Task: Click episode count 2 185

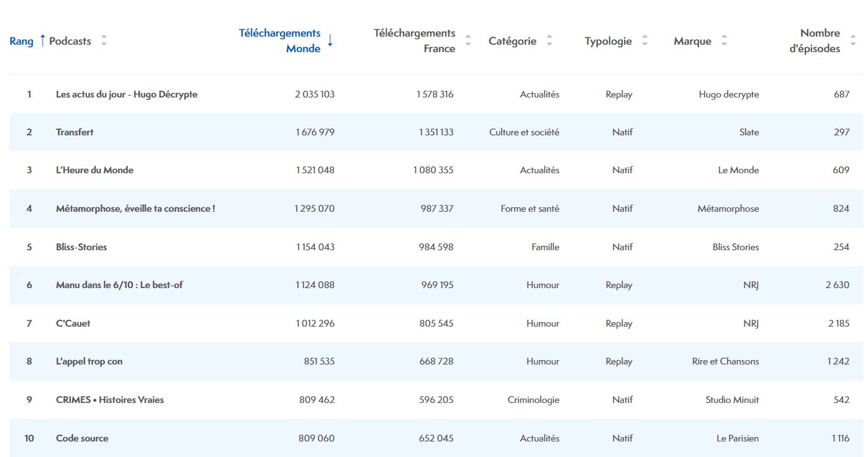Action: [838, 324]
